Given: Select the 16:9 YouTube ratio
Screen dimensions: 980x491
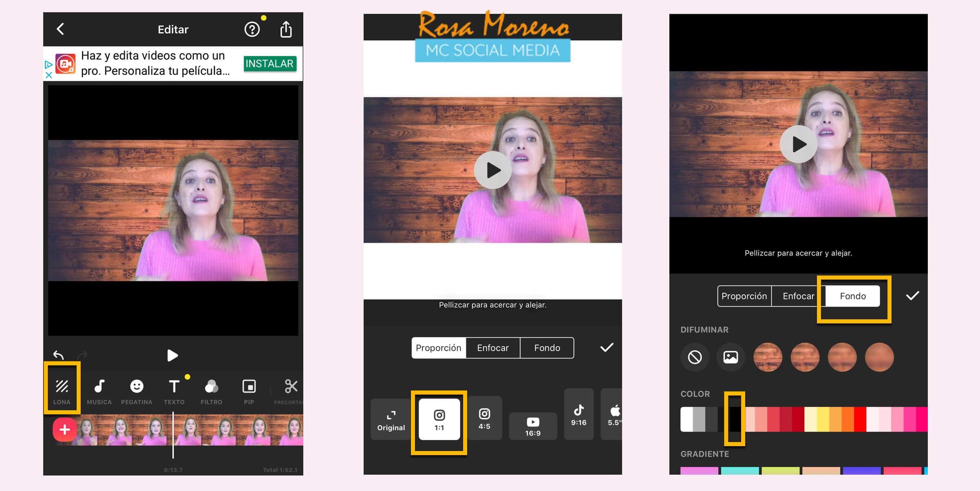Looking at the screenshot, I should (x=533, y=426).
